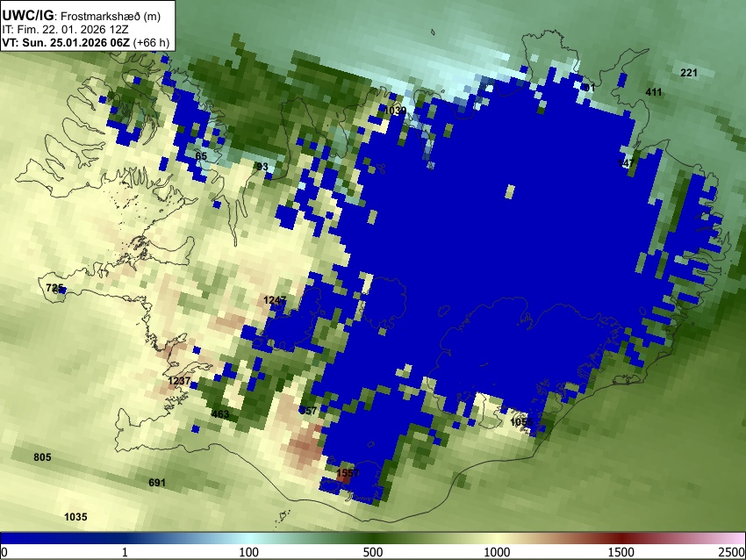Click the map title 'Frostmarkshæð (m)'
The height and width of the screenshot is (560, 746).
(111, 16)
